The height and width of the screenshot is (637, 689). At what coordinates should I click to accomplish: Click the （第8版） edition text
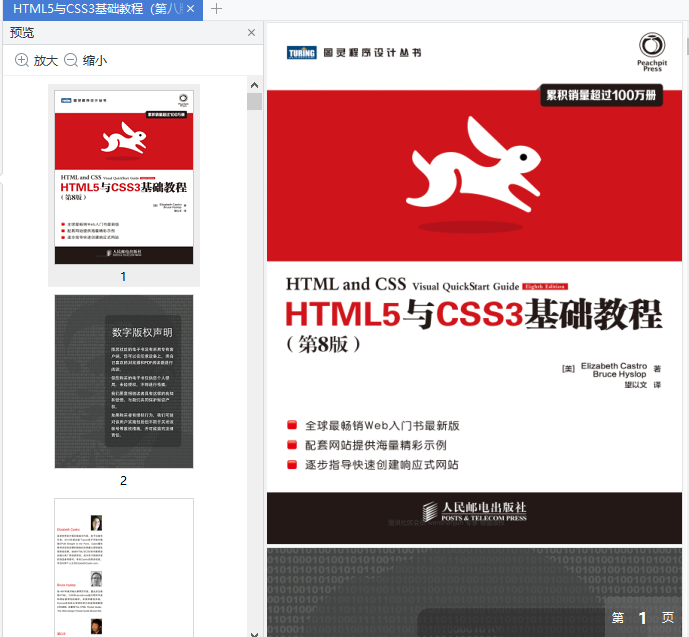click(x=323, y=344)
